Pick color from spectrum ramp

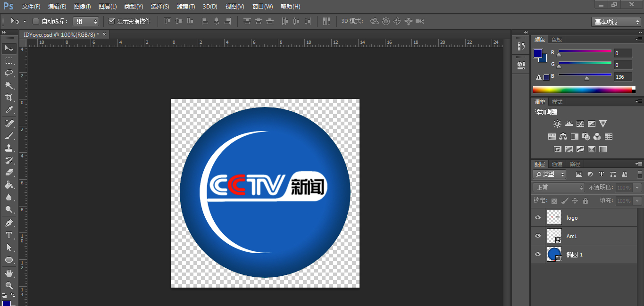(x=584, y=90)
